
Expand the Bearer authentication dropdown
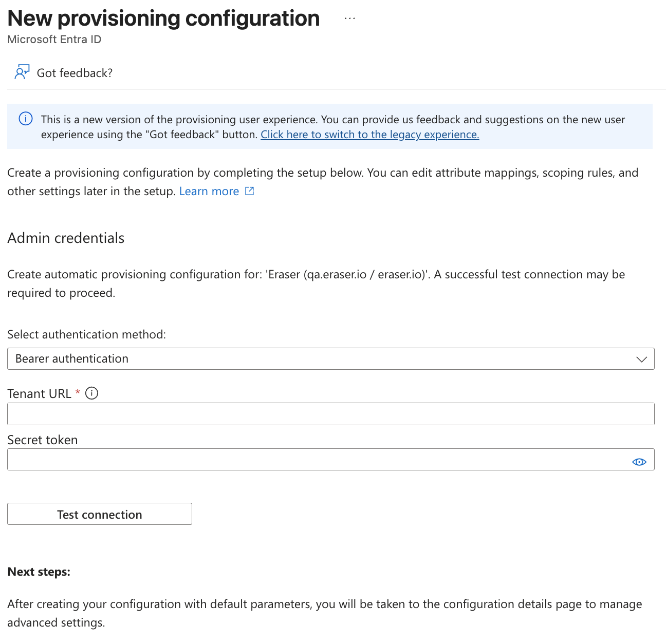pyautogui.click(x=331, y=359)
